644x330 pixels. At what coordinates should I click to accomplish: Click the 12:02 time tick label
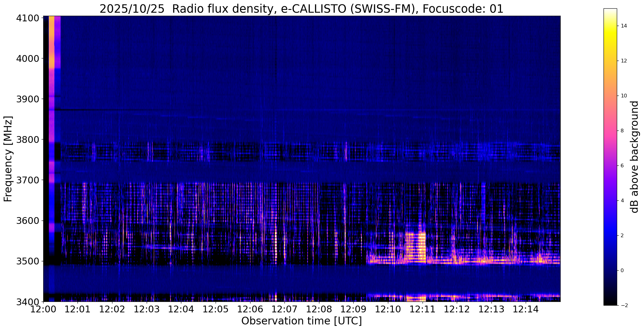112,309
